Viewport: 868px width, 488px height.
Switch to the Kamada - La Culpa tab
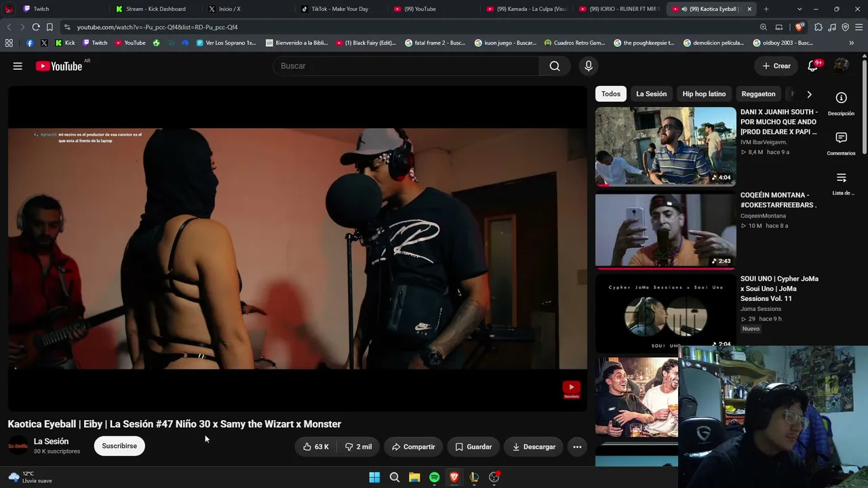click(526, 9)
